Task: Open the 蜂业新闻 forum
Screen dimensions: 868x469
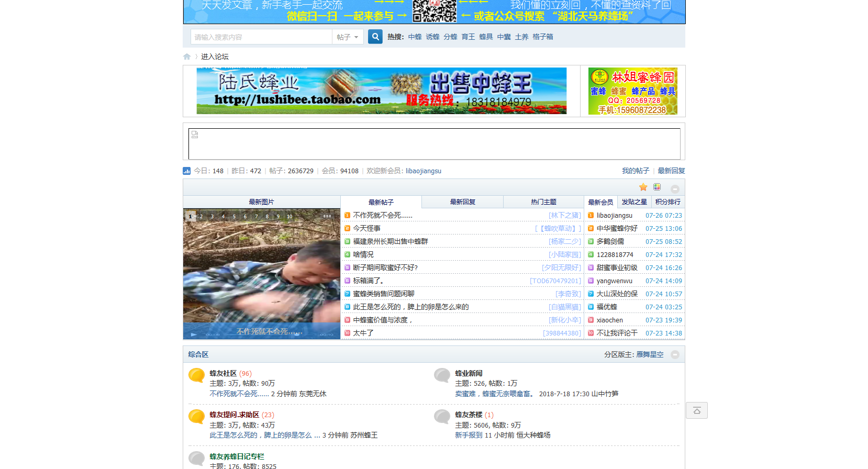Action: tap(469, 374)
